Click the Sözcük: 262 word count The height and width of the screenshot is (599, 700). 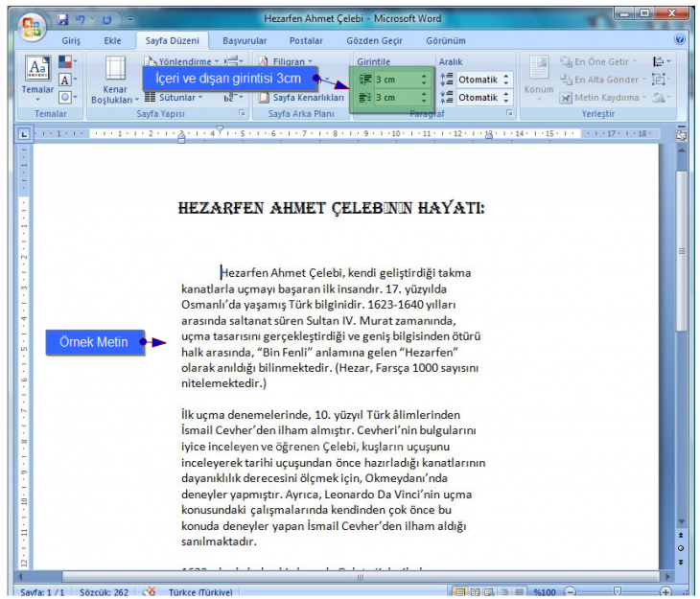click(x=104, y=592)
